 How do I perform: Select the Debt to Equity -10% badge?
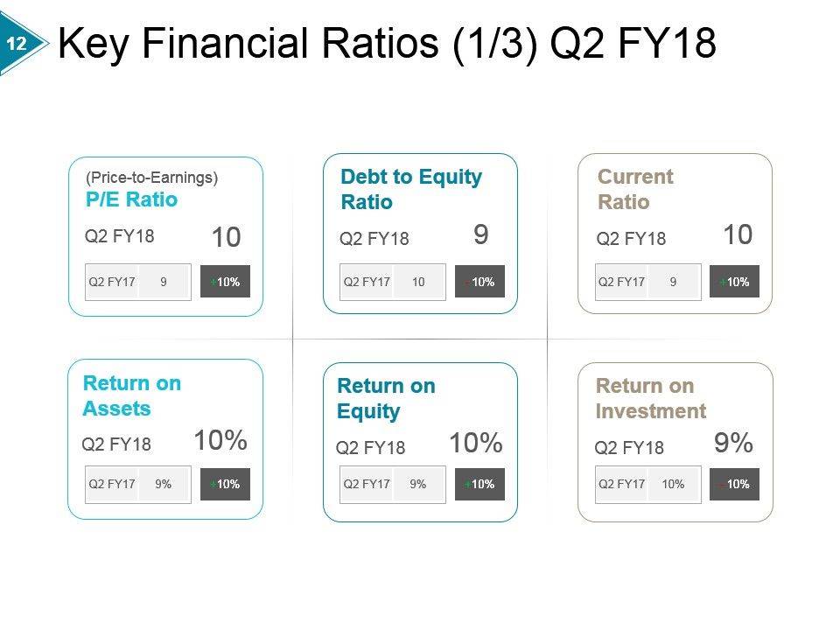click(479, 281)
